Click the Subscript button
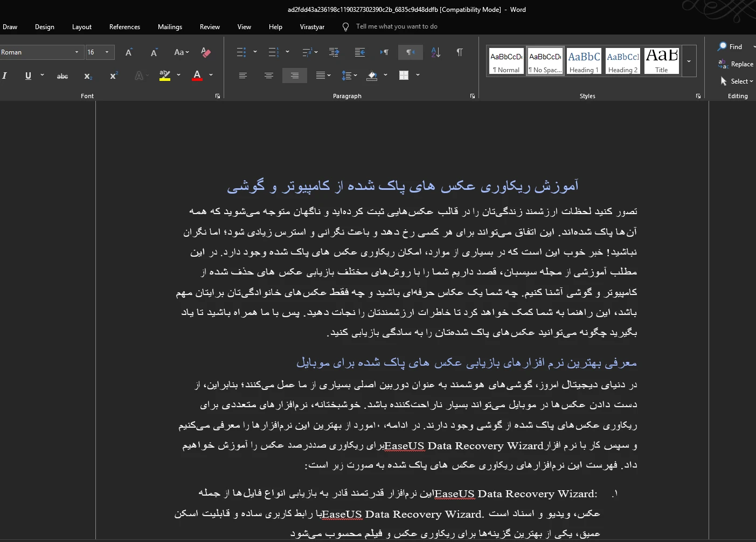 coord(88,76)
